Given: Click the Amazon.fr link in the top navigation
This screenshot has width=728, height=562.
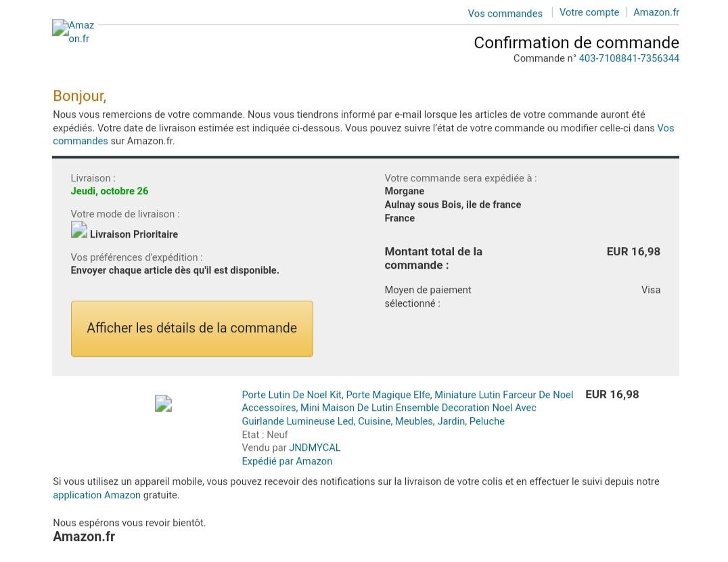Looking at the screenshot, I should click(x=656, y=12).
